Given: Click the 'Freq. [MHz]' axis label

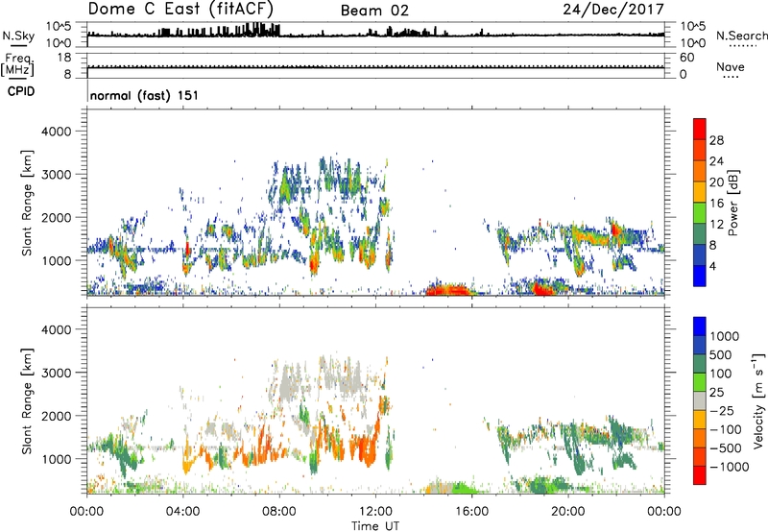Looking at the screenshot, I should coord(17,65).
